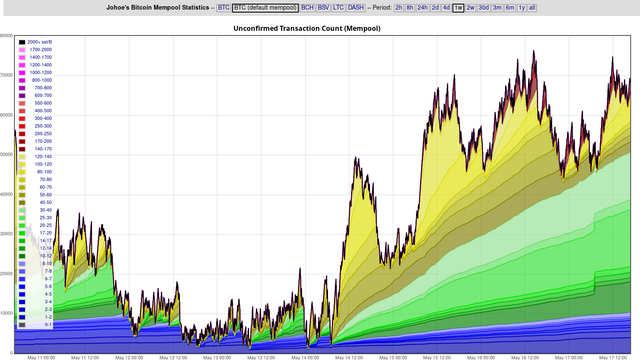Screen dimensions: 640x360
Task: Set the period to 6m
Action: point(510,8)
